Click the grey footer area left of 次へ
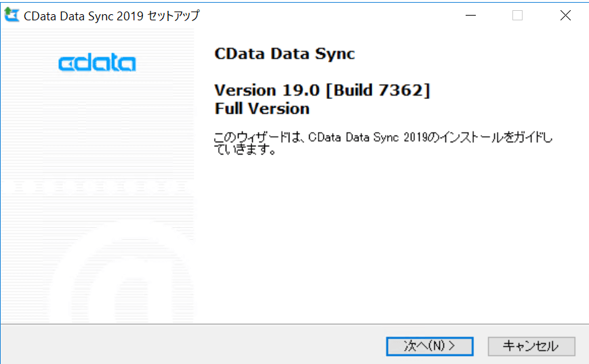 click(x=190, y=346)
